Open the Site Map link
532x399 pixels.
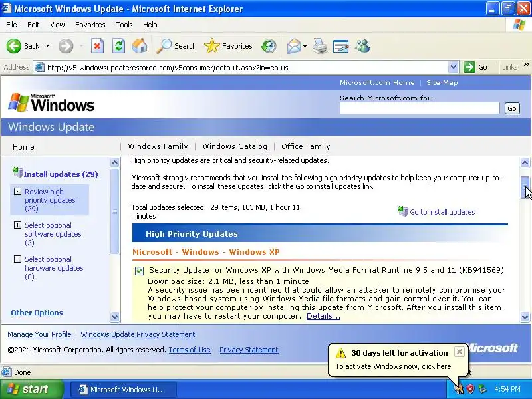(442, 82)
